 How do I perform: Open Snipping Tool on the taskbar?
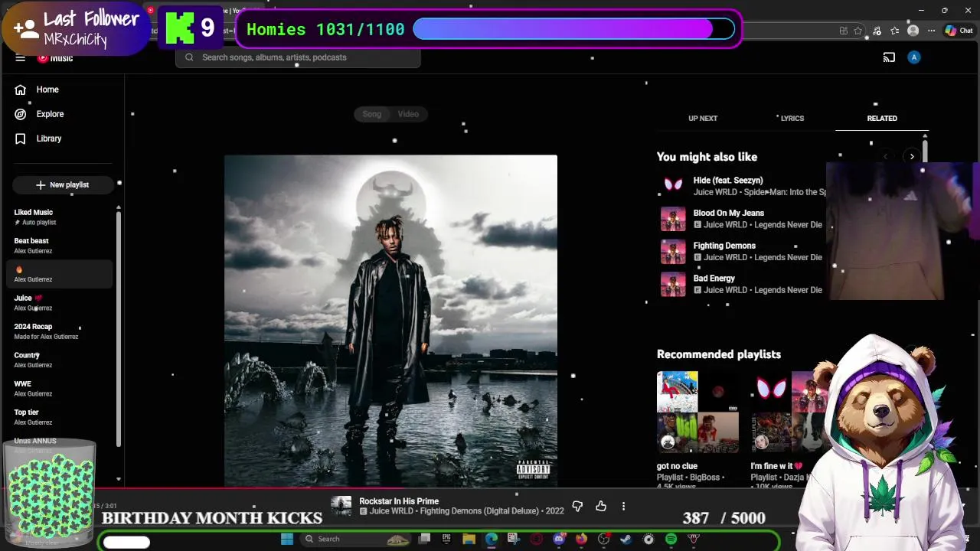click(x=513, y=540)
